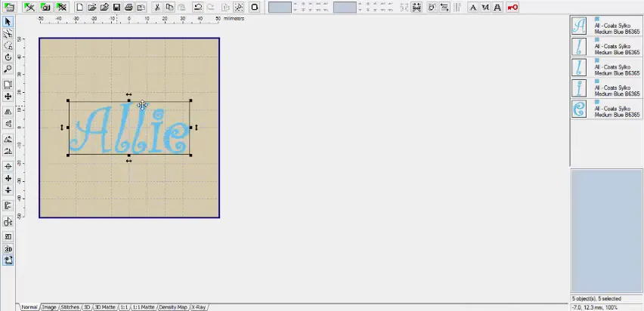Select the letter i object thumbnail

579,88
